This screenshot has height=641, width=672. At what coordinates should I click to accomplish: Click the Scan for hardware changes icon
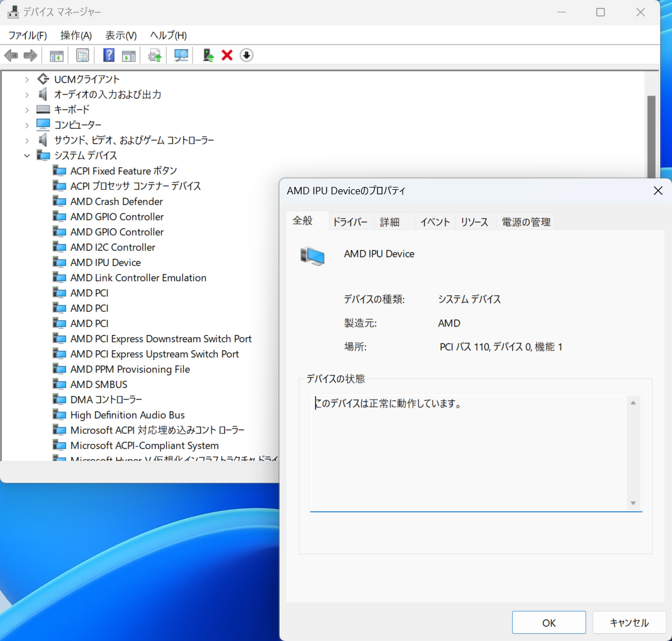click(181, 55)
